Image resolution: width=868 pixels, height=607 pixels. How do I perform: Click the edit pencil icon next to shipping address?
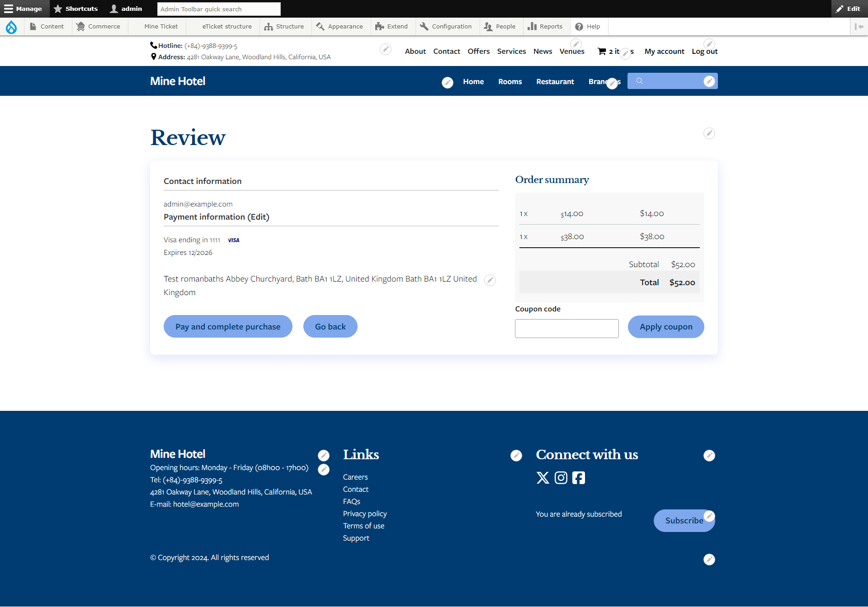(491, 279)
